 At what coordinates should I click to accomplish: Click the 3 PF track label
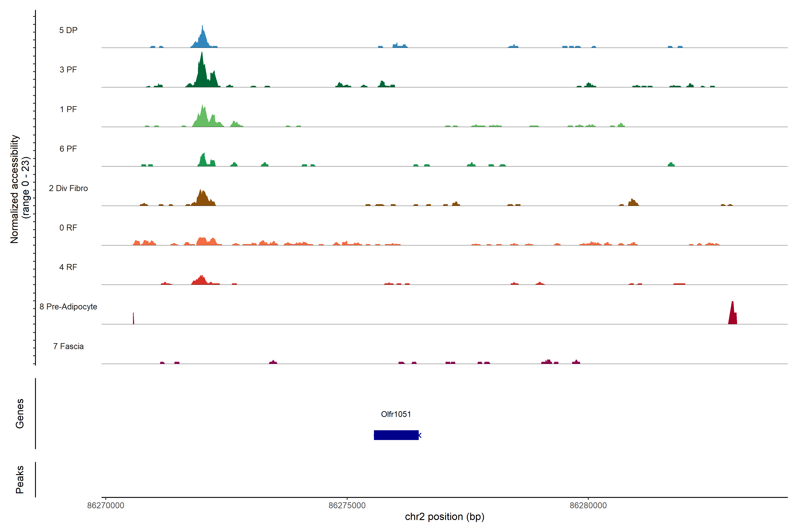[x=68, y=70]
